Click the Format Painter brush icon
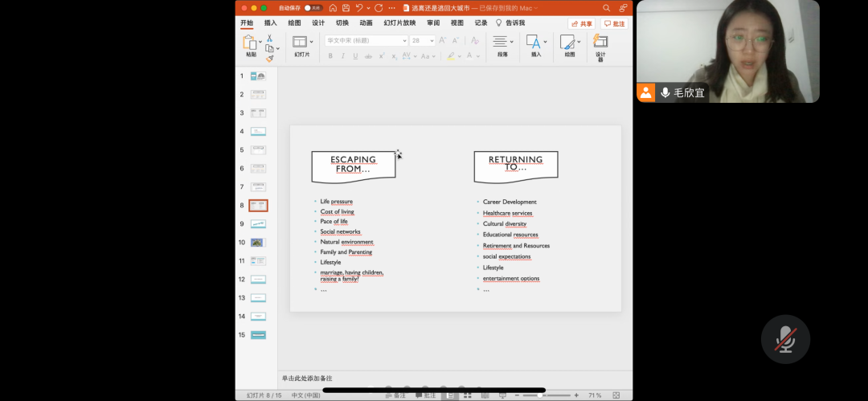Viewport: 868px width, 401px height. pyautogui.click(x=270, y=58)
